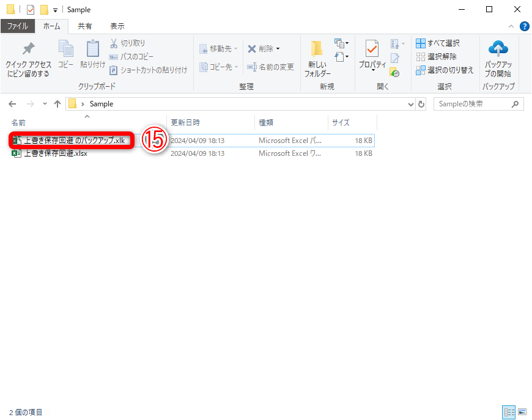Open the address bar history dropdown
The width and height of the screenshot is (532, 420).
tap(411, 104)
